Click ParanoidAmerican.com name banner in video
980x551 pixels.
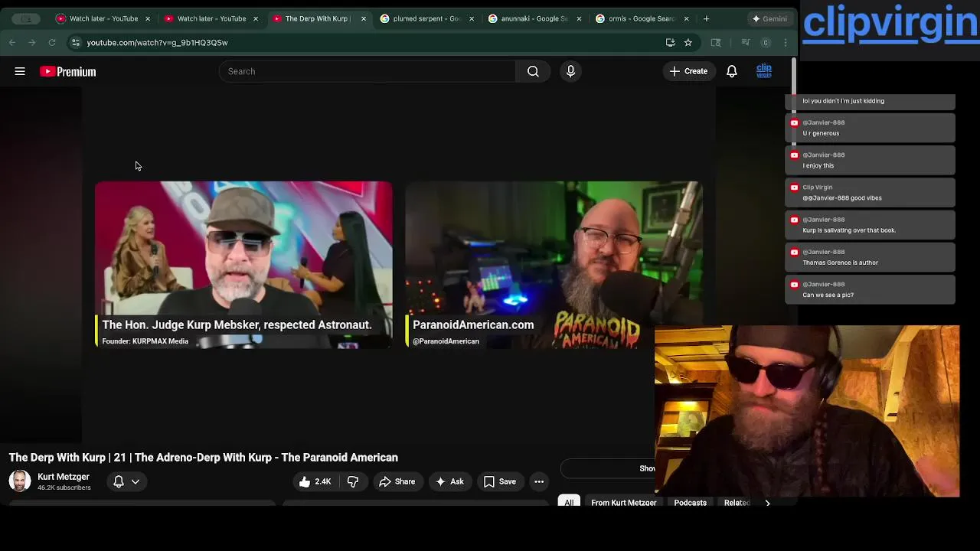pos(473,324)
